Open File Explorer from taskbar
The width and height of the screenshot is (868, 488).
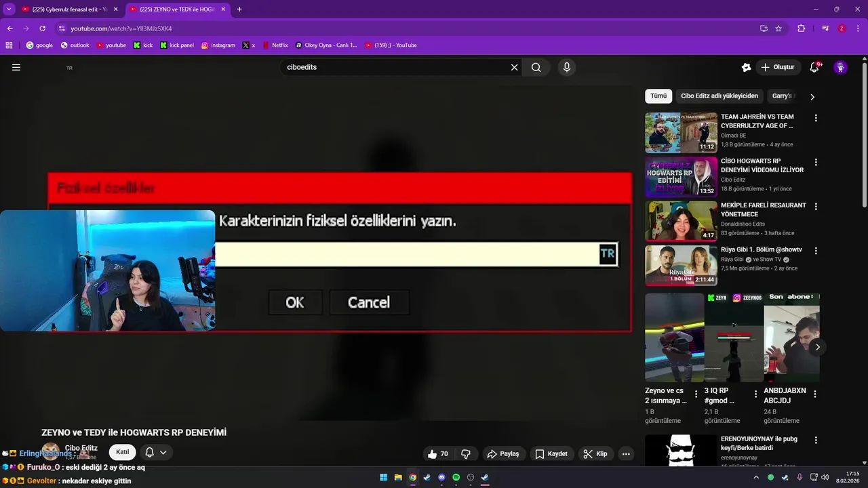(398, 477)
